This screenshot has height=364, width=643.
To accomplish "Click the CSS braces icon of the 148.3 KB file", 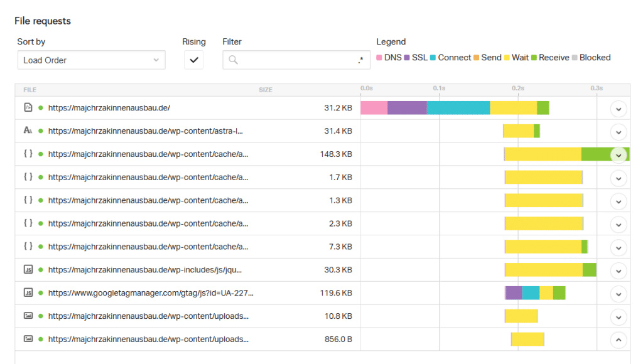I will tap(28, 154).
